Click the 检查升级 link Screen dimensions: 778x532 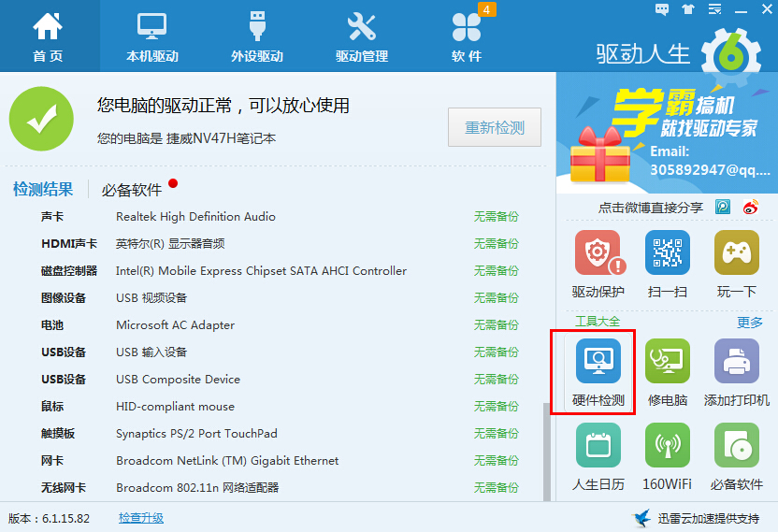click(x=141, y=518)
